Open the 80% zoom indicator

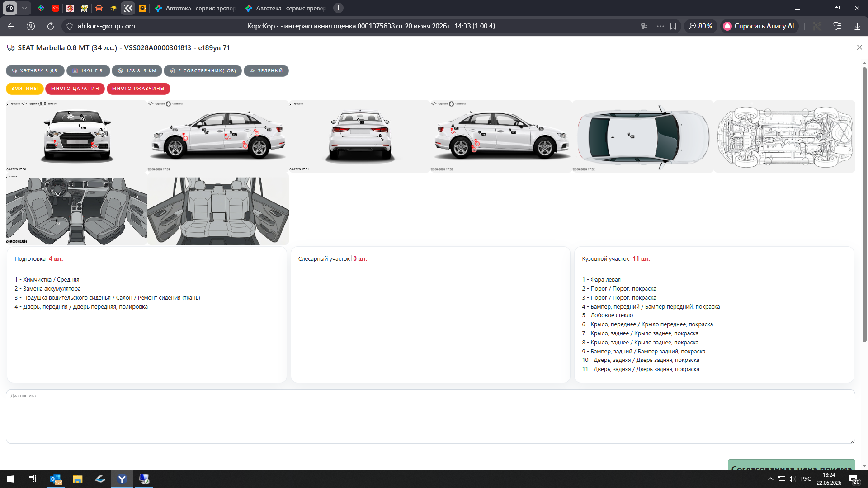point(700,26)
